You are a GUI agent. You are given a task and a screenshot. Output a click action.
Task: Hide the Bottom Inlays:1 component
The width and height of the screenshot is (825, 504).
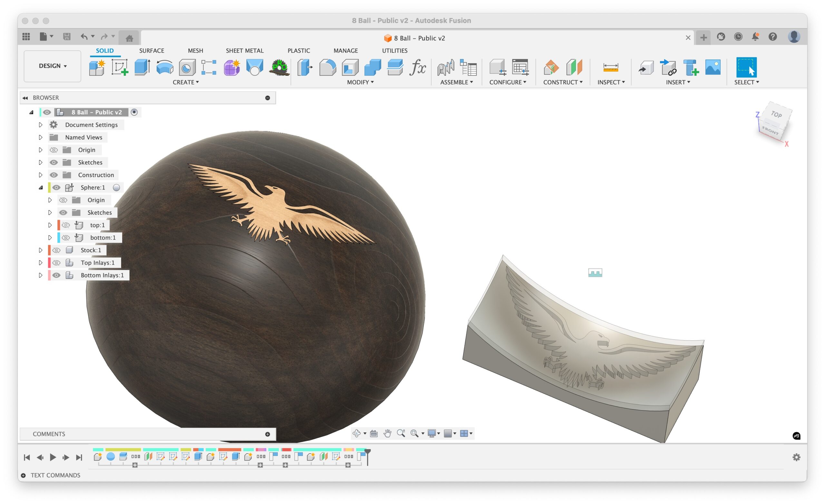tap(56, 275)
